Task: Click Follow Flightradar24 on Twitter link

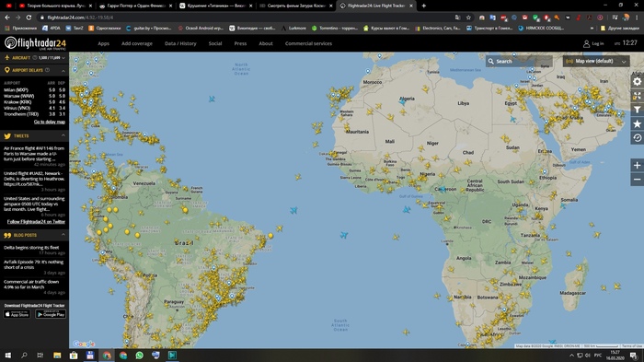Action: coord(36,222)
